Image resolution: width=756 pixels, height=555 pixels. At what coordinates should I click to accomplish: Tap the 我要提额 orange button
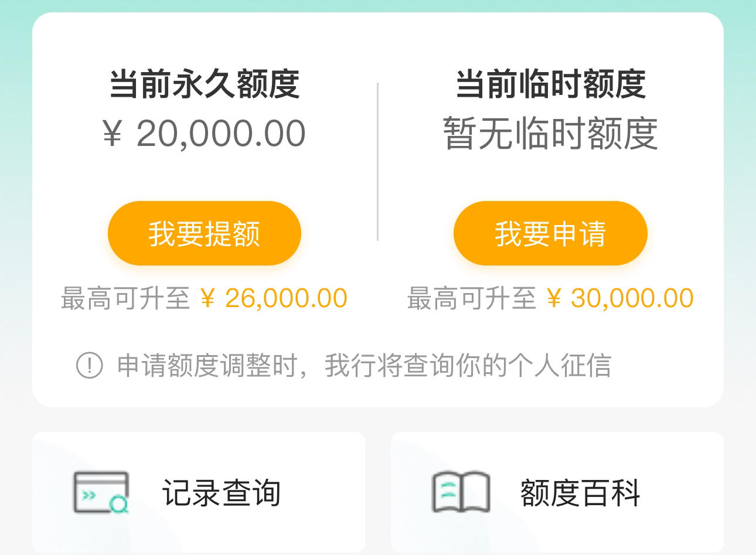point(204,233)
